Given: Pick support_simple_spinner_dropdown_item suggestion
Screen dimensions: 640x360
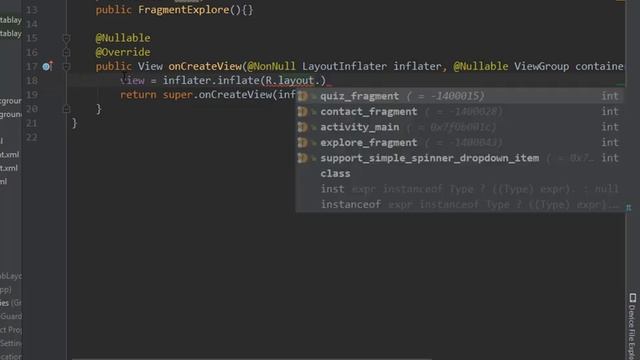Looking at the screenshot, I should coord(460,158).
